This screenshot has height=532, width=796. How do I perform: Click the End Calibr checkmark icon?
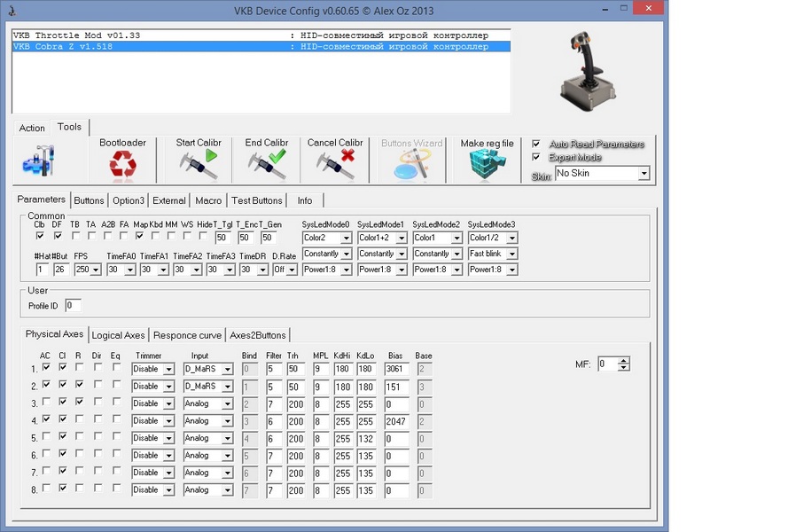(267, 164)
